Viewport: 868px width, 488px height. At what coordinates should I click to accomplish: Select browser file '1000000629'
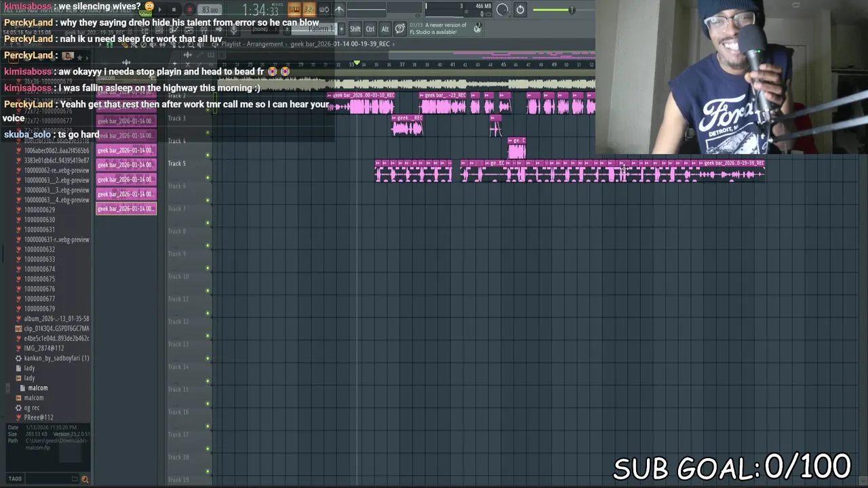point(39,210)
